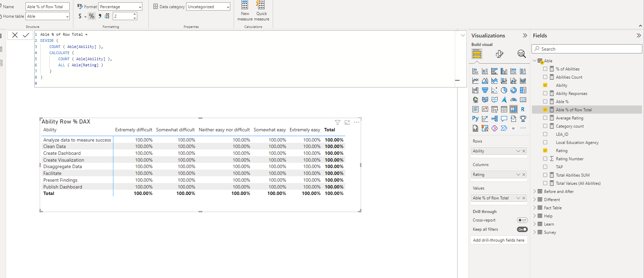Expand the Survey table
Screen dimensions: 644x278
pos(535,232)
